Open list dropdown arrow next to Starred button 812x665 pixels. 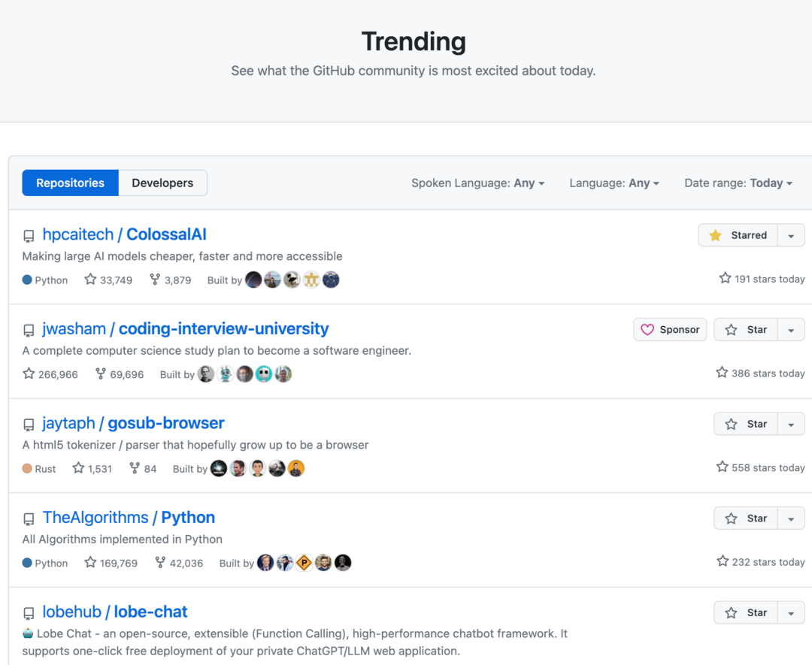pyautogui.click(x=791, y=235)
